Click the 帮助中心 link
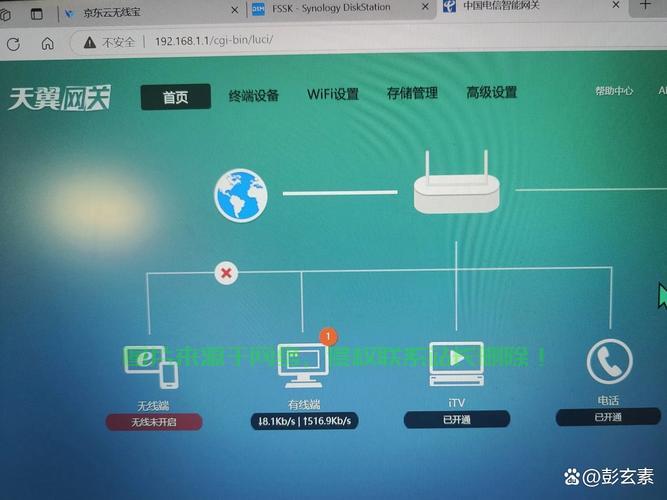Screen dimensions: 667x500 613,90
